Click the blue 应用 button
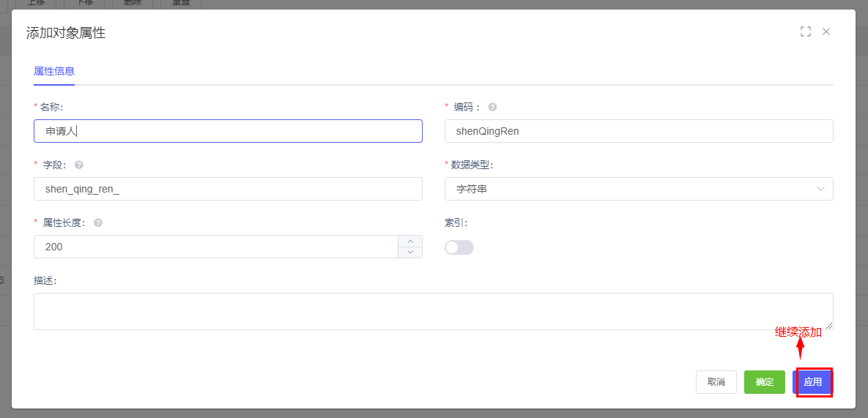Screen dimensions: 868x418 tap(813, 382)
